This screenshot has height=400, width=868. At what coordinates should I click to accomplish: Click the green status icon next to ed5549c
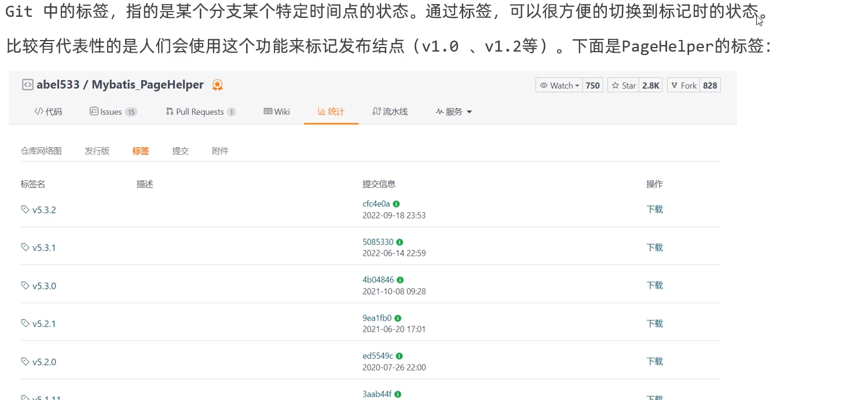point(400,356)
